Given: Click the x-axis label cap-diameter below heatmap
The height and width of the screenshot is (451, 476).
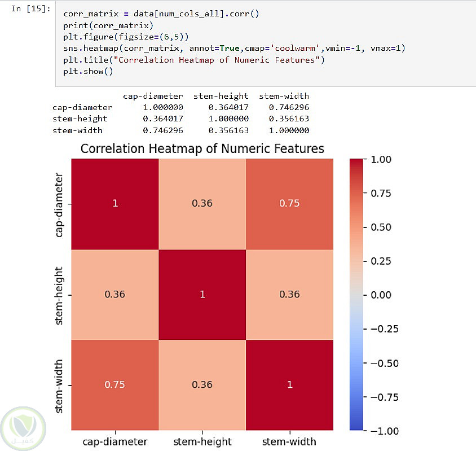Looking at the screenshot, I should pyautogui.click(x=115, y=441).
